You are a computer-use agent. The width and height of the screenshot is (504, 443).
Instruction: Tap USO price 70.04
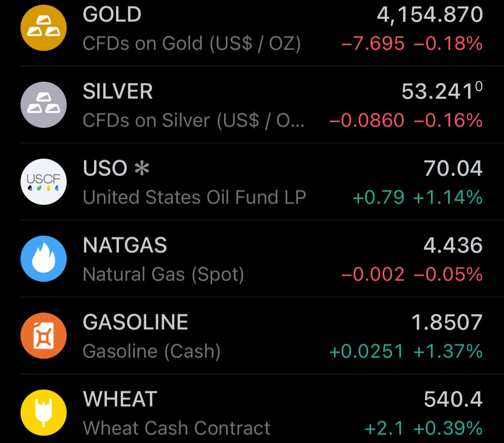[x=453, y=168]
